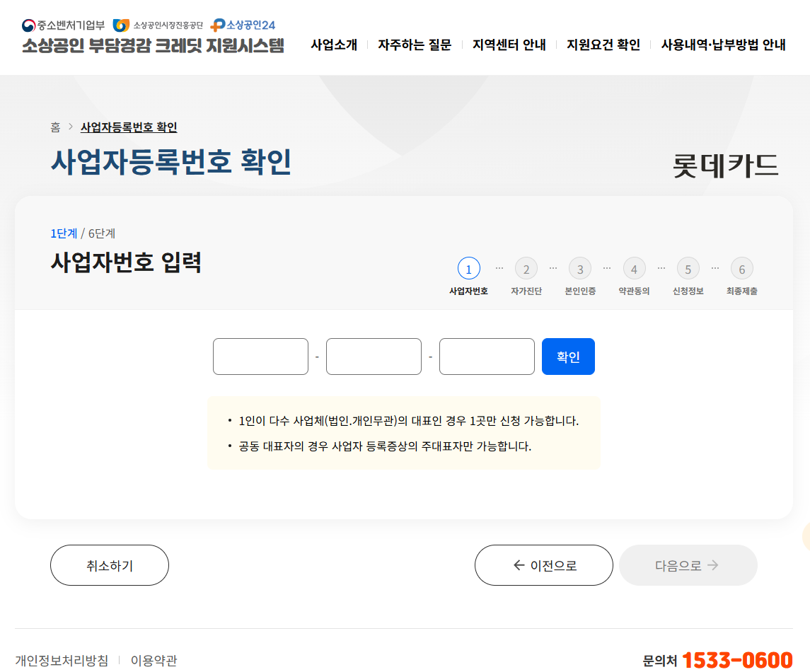Open the 이용약관 footer link

click(x=154, y=660)
